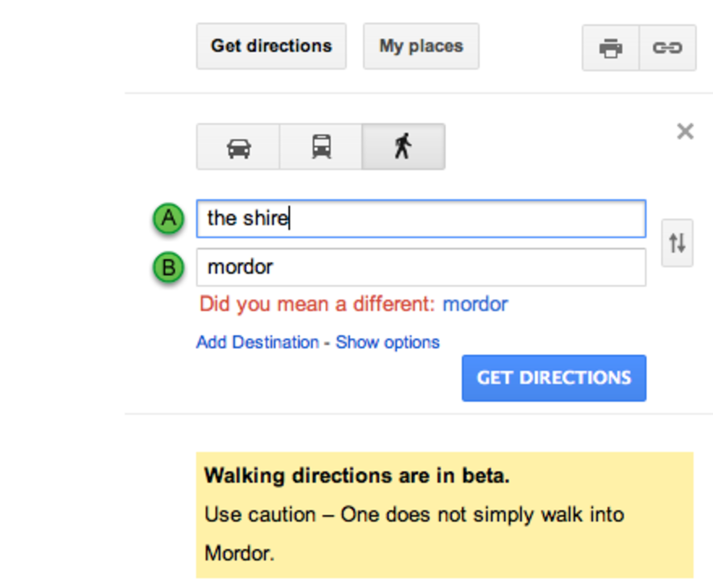Viewport: 713px width, 588px height.
Task: Click the green B destination marker
Action: [x=169, y=268]
